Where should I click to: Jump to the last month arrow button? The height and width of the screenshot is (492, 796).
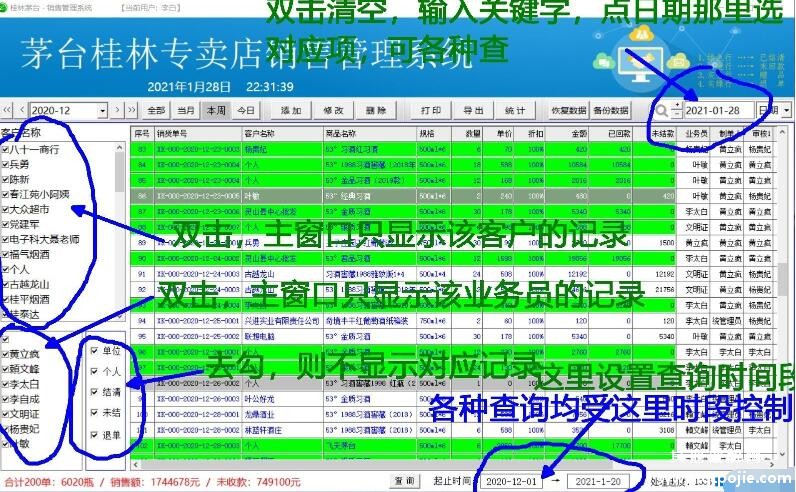click(x=132, y=110)
